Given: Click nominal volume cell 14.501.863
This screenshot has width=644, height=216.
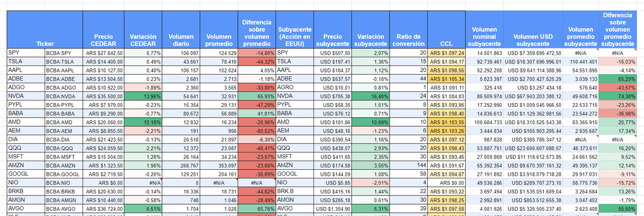Looking at the screenshot, I should coord(485,53).
